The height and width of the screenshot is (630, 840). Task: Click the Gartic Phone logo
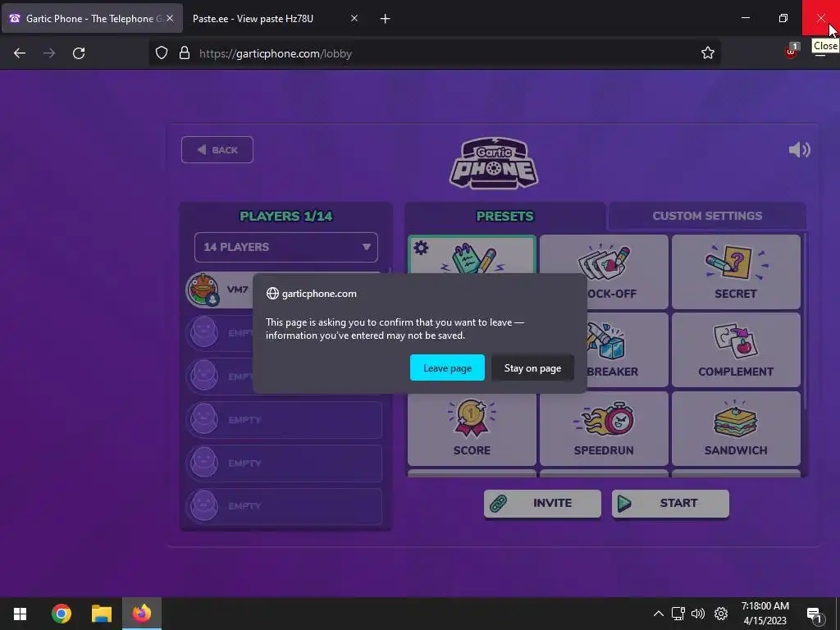click(x=493, y=163)
